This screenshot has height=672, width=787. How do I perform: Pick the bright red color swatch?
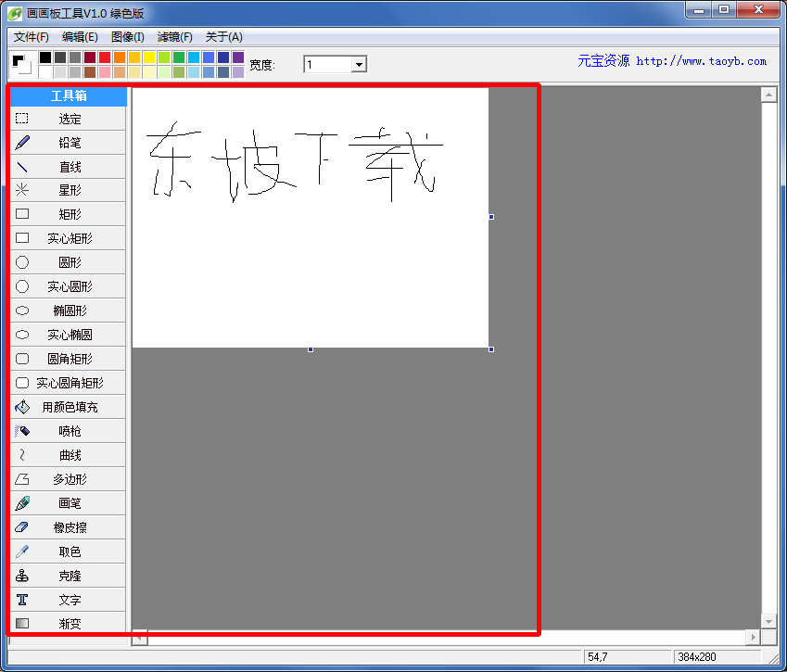105,57
